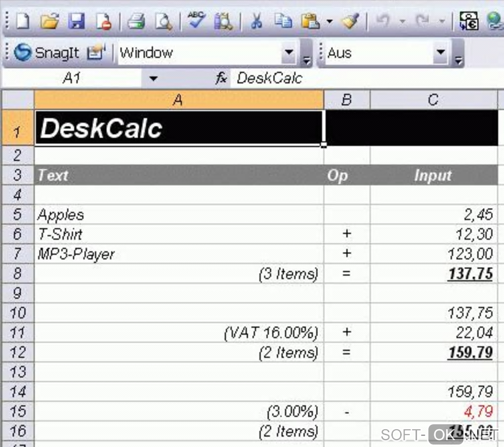The width and height of the screenshot is (504, 447).
Task: Click the red value 4,79 cell
Action: click(x=434, y=411)
